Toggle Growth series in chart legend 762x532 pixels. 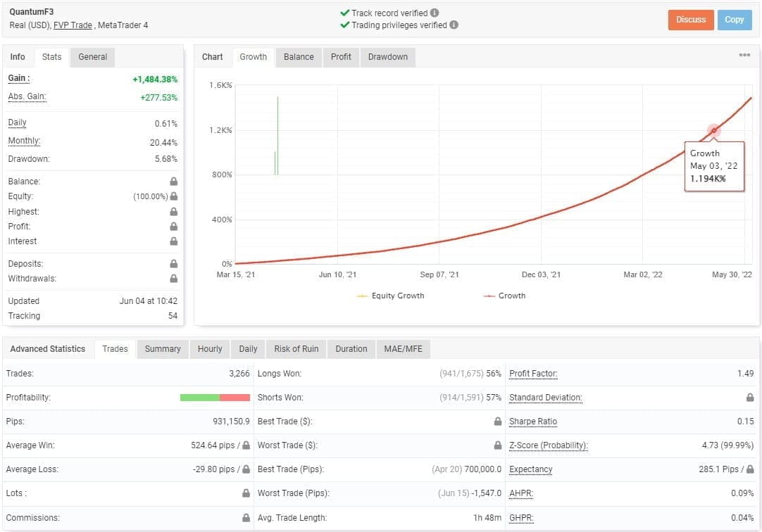pos(504,296)
